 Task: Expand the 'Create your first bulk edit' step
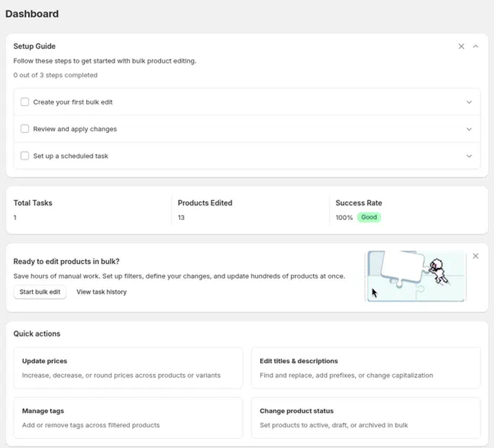point(469,102)
